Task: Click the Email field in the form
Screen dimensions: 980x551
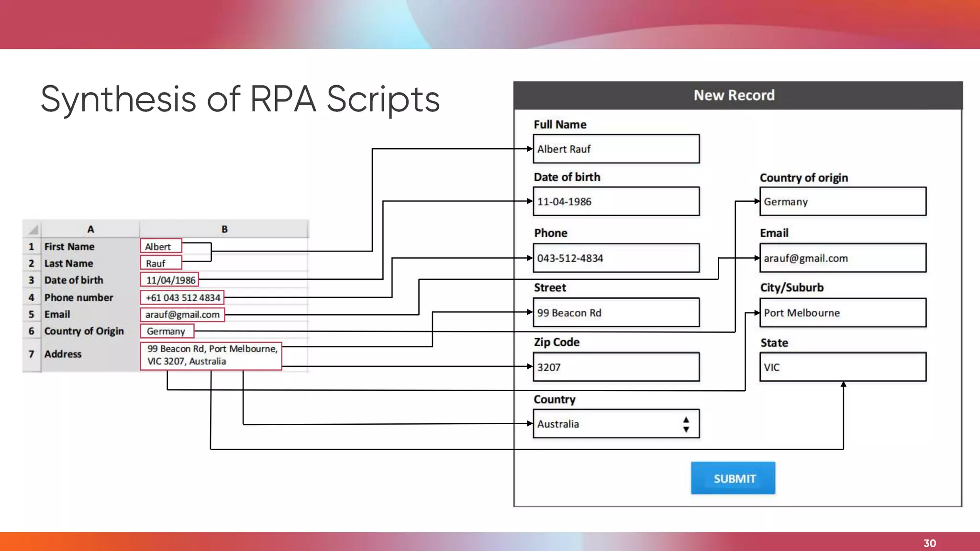Action: 842,258
